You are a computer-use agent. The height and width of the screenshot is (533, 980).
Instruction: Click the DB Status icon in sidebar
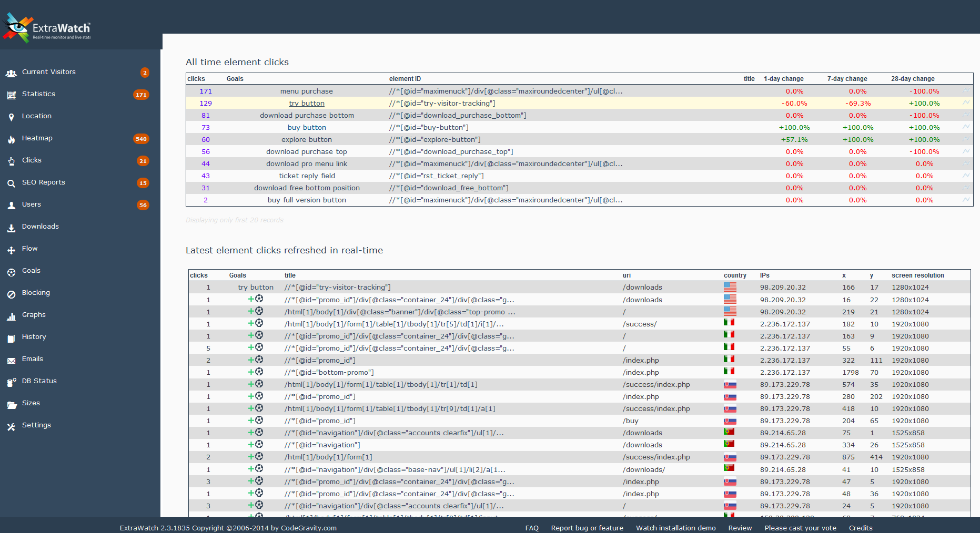click(11, 382)
